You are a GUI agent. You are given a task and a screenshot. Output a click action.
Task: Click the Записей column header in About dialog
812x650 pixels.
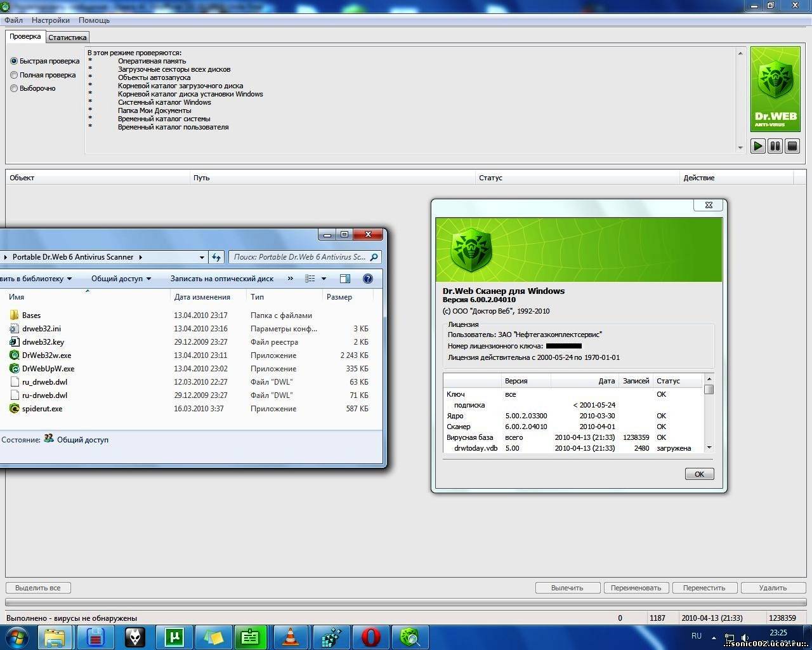[636, 381]
